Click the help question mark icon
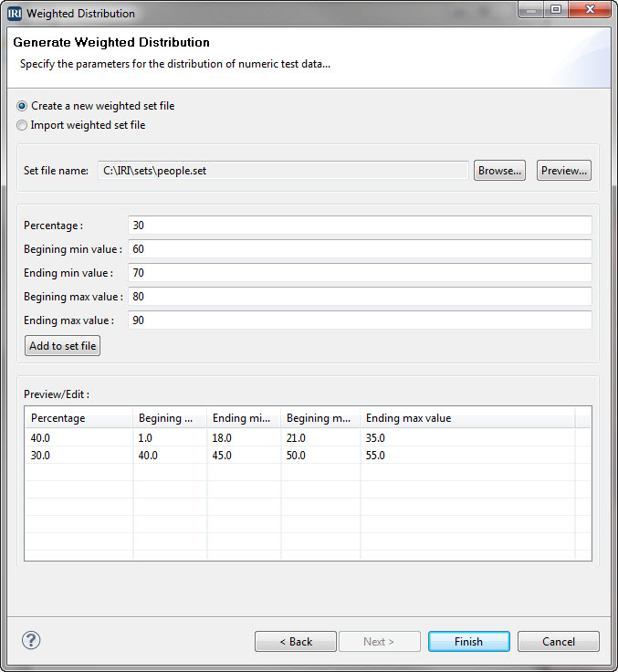The image size is (618, 672). [x=31, y=640]
